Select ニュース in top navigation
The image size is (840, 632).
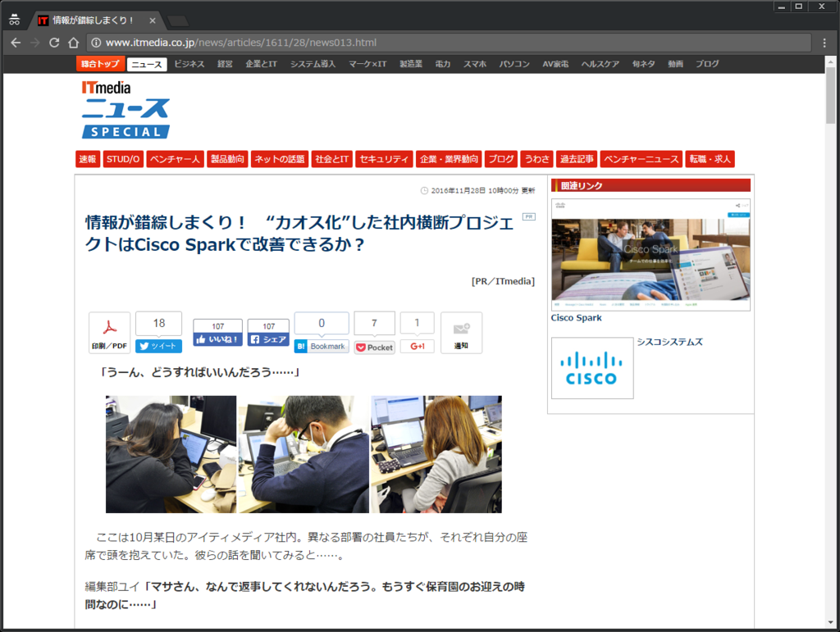coord(147,64)
